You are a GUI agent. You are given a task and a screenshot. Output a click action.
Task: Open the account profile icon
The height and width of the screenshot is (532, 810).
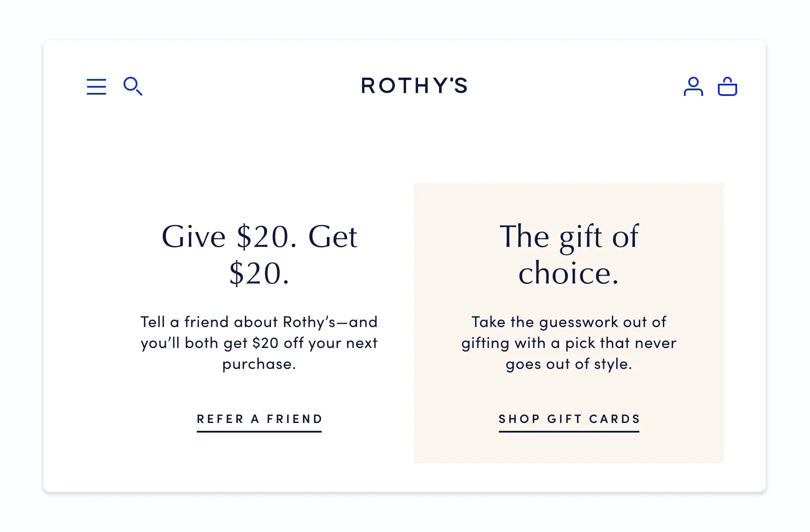click(x=693, y=87)
